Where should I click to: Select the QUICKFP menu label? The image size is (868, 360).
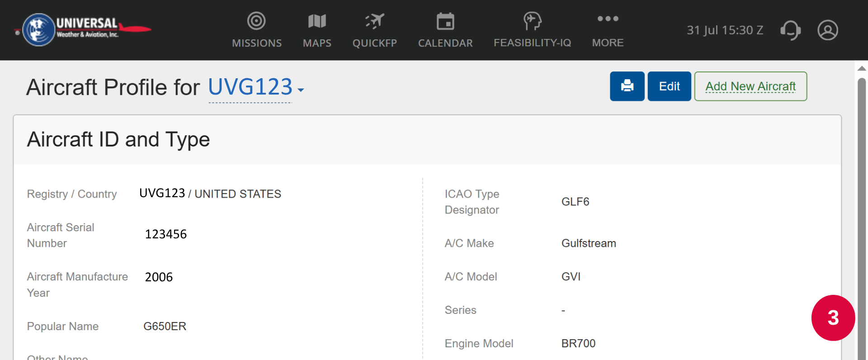click(x=375, y=43)
